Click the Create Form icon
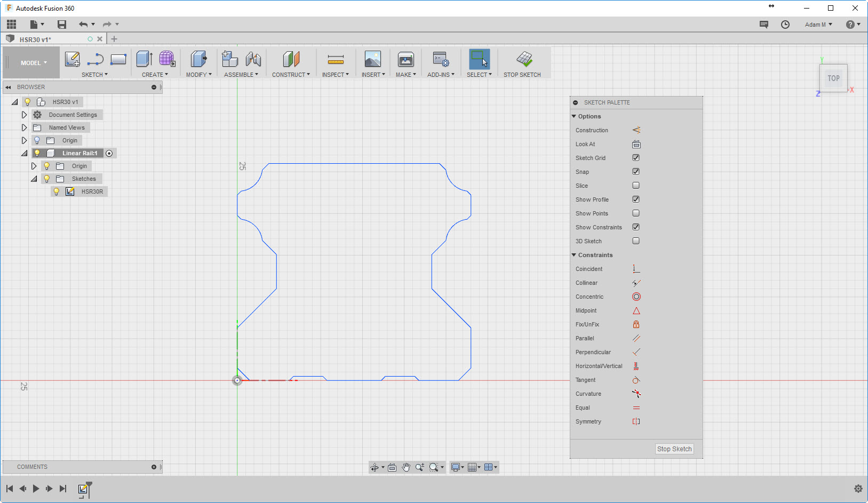868x503 pixels. coord(167,59)
